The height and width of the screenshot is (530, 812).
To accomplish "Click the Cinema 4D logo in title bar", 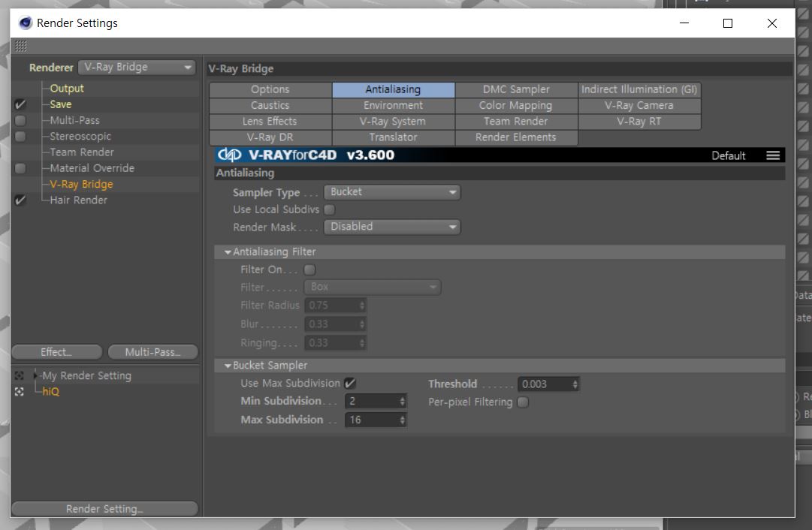I will coord(25,23).
